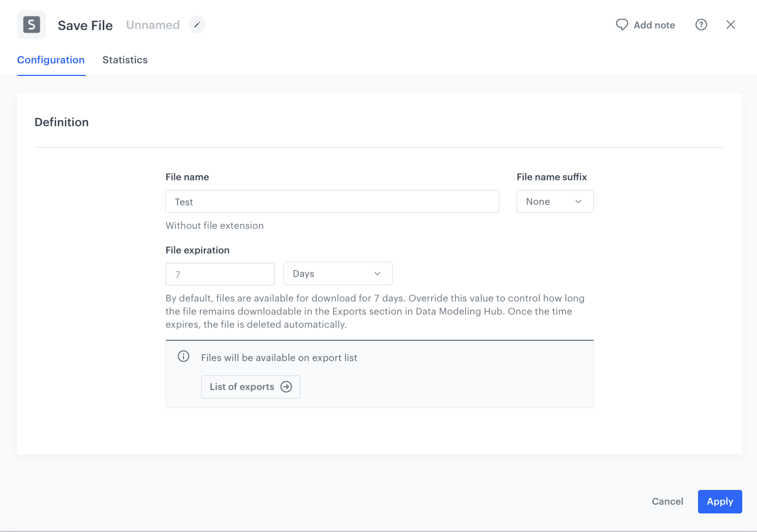Edit node name with pencil icon

197,25
